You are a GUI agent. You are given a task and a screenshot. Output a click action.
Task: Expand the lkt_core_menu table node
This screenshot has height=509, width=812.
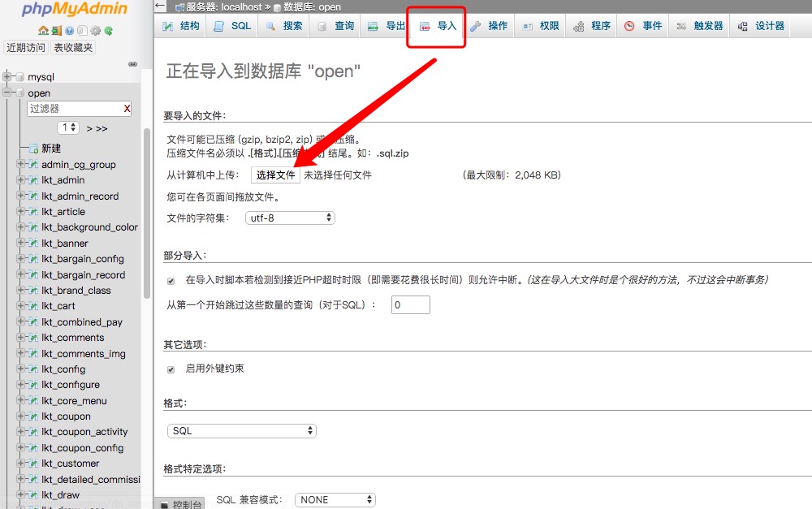(x=21, y=400)
